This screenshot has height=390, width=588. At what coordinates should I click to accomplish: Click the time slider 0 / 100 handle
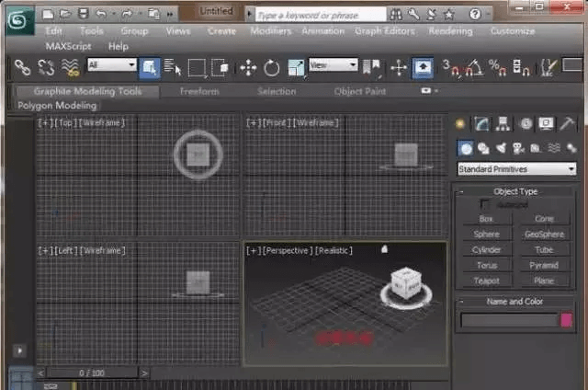[x=92, y=373]
